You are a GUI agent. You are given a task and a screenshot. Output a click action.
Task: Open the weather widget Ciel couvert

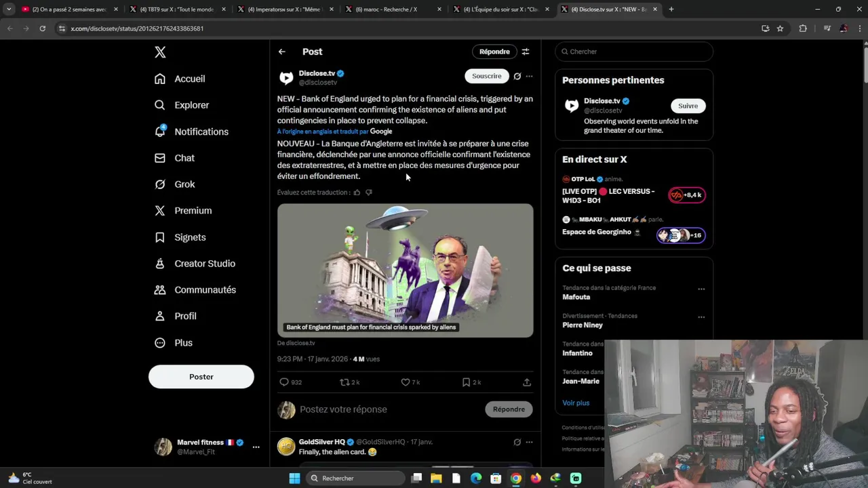coord(31,479)
